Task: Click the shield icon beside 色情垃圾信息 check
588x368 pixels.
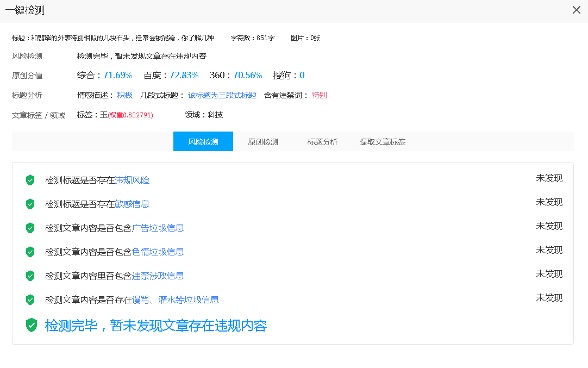Action: [x=30, y=252]
